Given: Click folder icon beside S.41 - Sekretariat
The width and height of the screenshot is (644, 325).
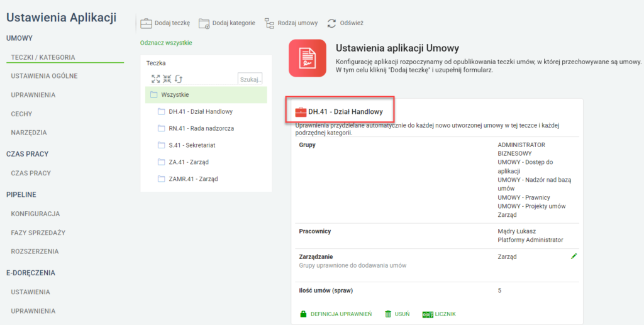Looking at the screenshot, I should (x=162, y=145).
